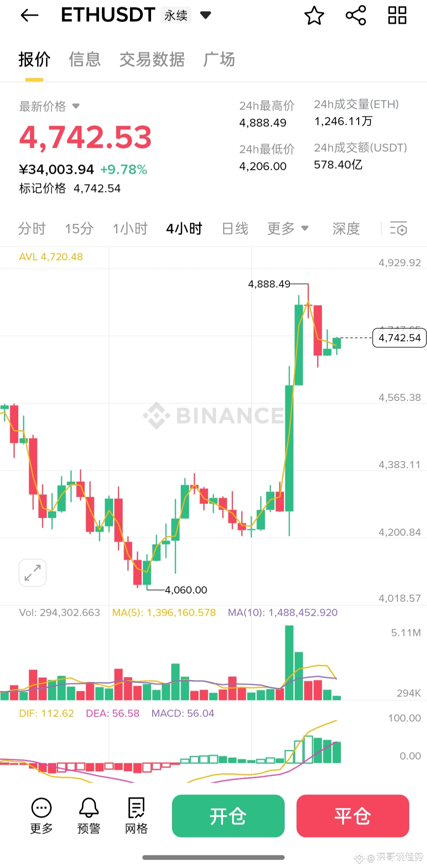Switch to the 交易数据 tab
This screenshot has width=427, height=868.
(x=152, y=59)
